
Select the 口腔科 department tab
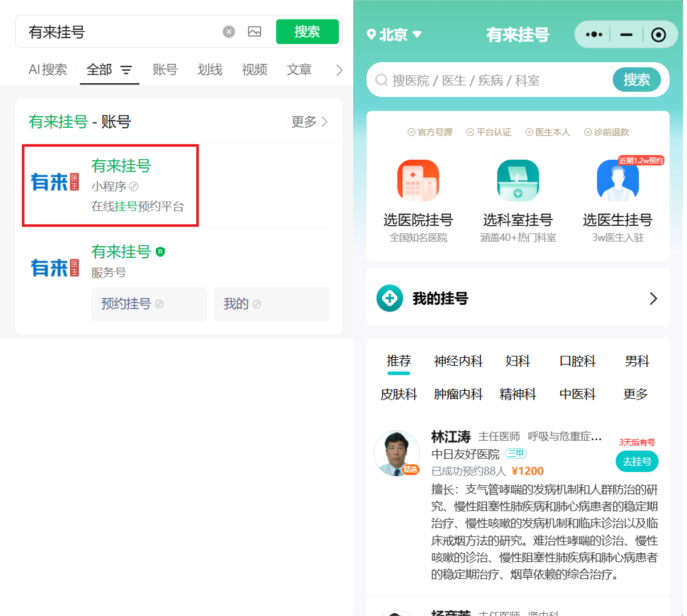tap(577, 361)
